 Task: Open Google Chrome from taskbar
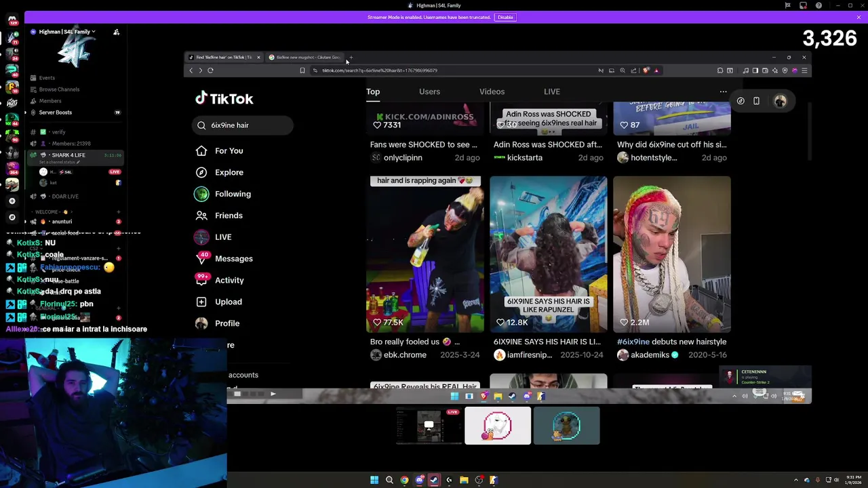404,480
